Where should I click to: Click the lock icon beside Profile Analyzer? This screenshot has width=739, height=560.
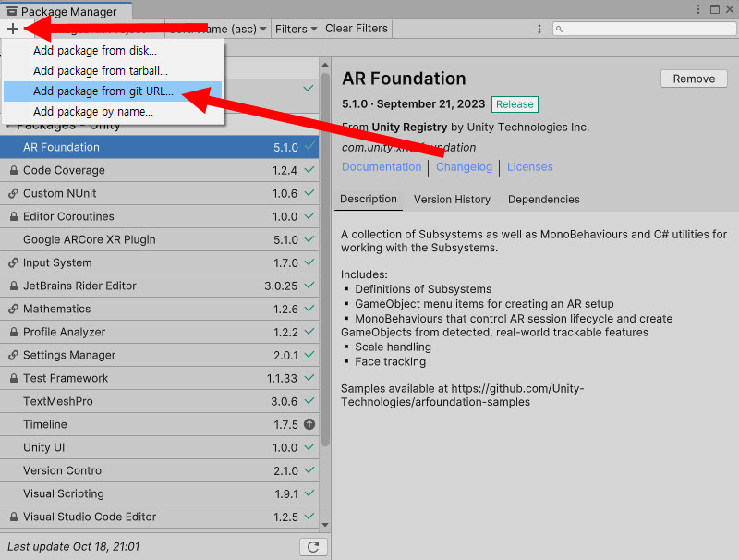point(14,332)
